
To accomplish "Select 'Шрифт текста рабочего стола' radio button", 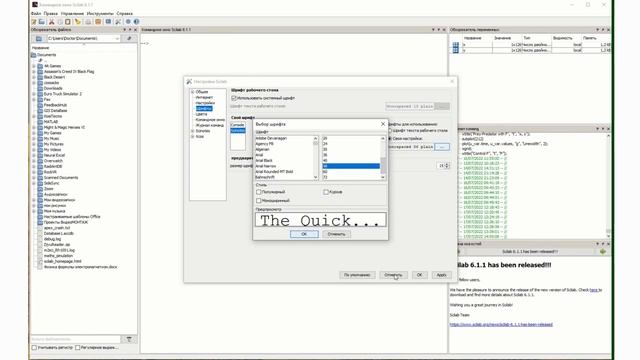I will pyautogui.click(x=390, y=131).
